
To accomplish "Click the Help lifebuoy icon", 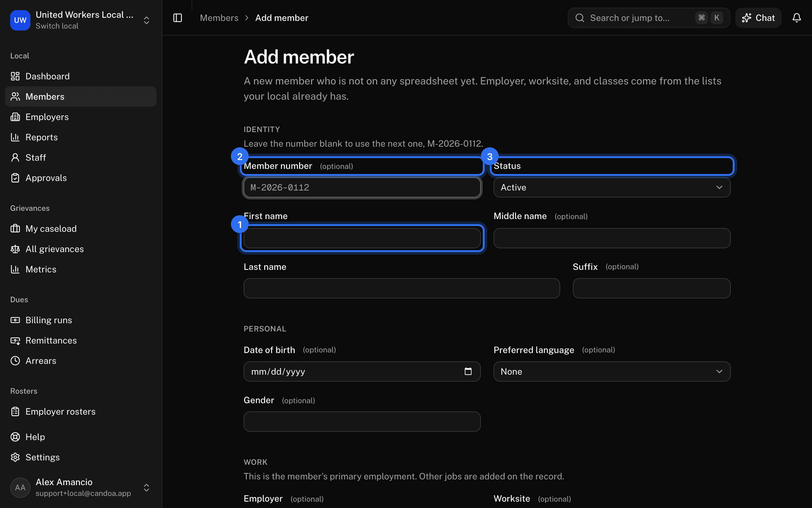I will (x=15, y=437).
